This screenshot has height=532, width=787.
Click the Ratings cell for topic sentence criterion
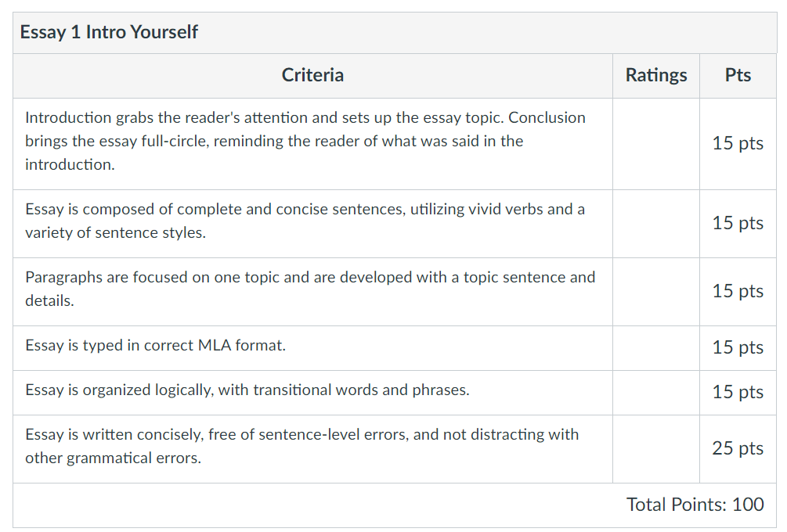[656, 292]
